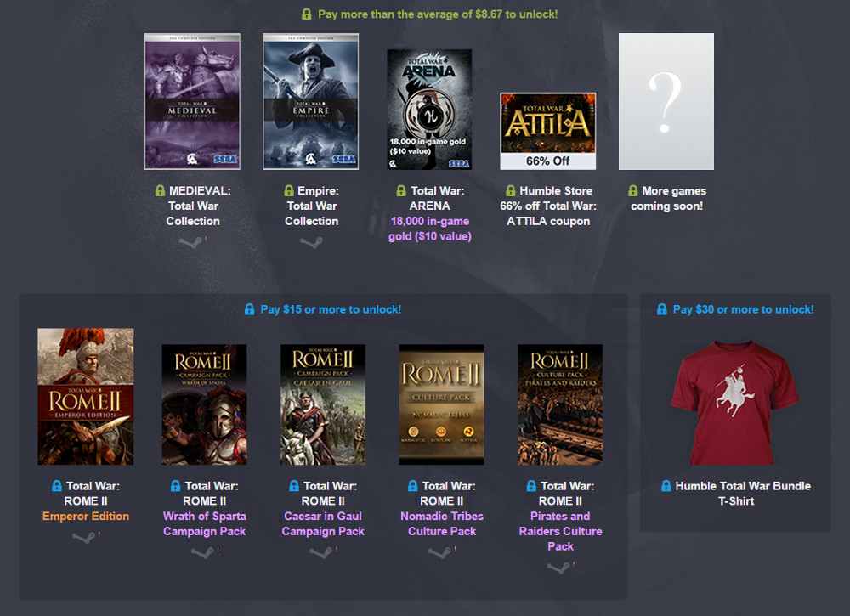Click the 'MEDIEVAL: Total War Collection' title text
Image resolution: width=850 pixels, height=616 pixels.
[194, 206]
